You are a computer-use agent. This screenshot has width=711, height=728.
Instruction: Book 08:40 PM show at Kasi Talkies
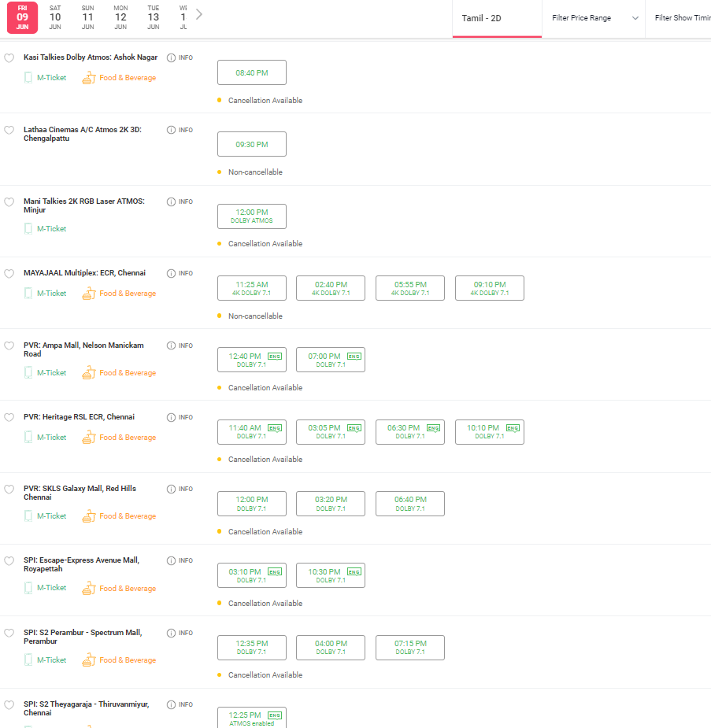click(x=252, y=72)
